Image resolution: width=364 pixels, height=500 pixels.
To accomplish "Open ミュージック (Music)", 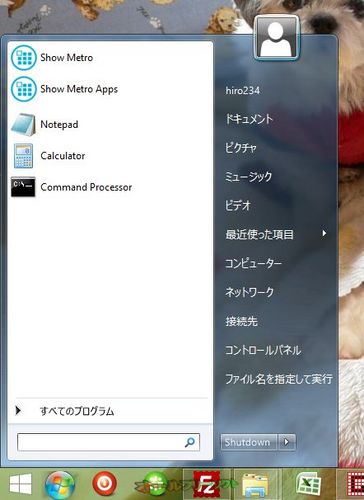I will (x=249, y=176).
